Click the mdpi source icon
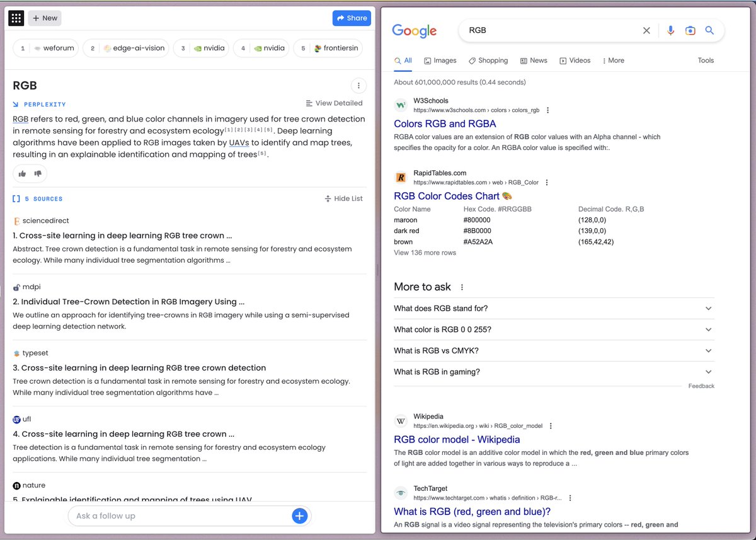The height and width of the screenshot is (540, 756). [x=16, y=287]
